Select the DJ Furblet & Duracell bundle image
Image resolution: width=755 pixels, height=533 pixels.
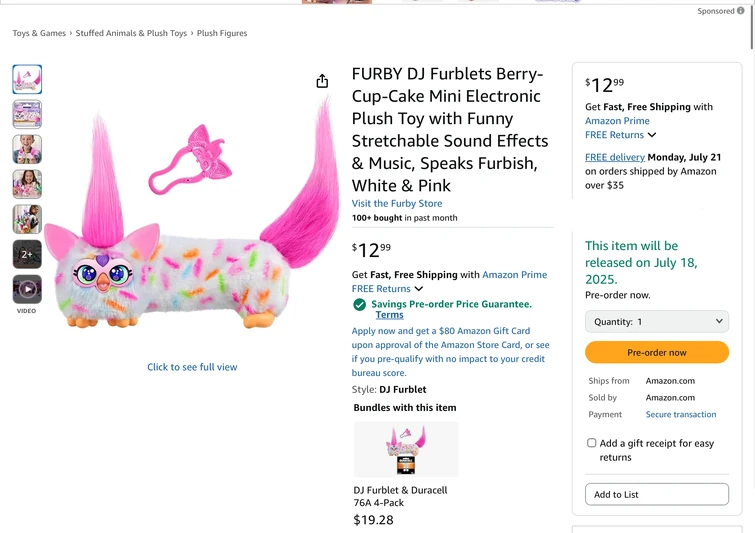[x=406, y=449]
